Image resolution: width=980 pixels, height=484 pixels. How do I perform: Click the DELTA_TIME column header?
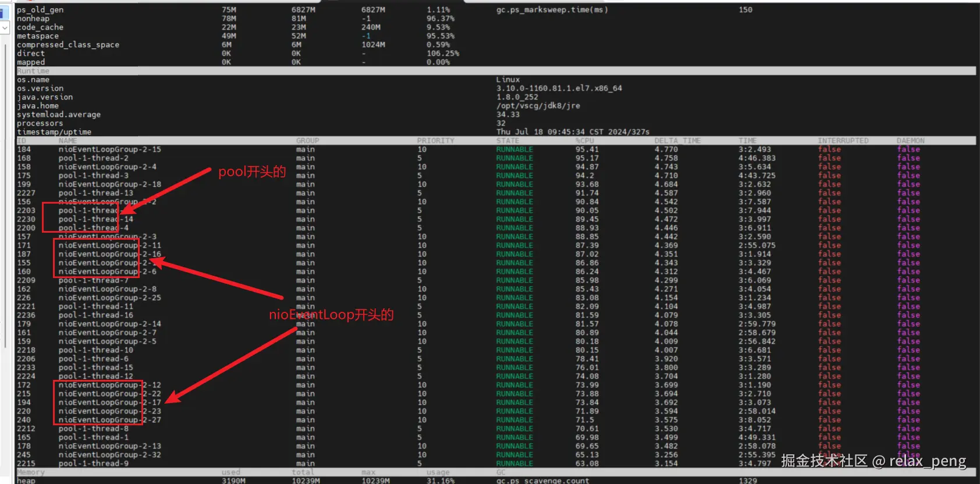coord(677,141)
